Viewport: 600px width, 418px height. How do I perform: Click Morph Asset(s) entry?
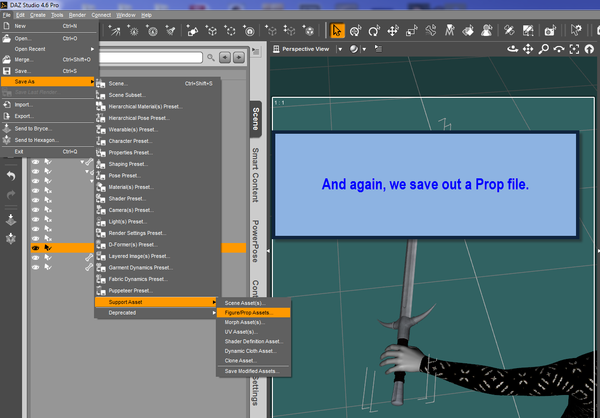(x=253, y=322)
